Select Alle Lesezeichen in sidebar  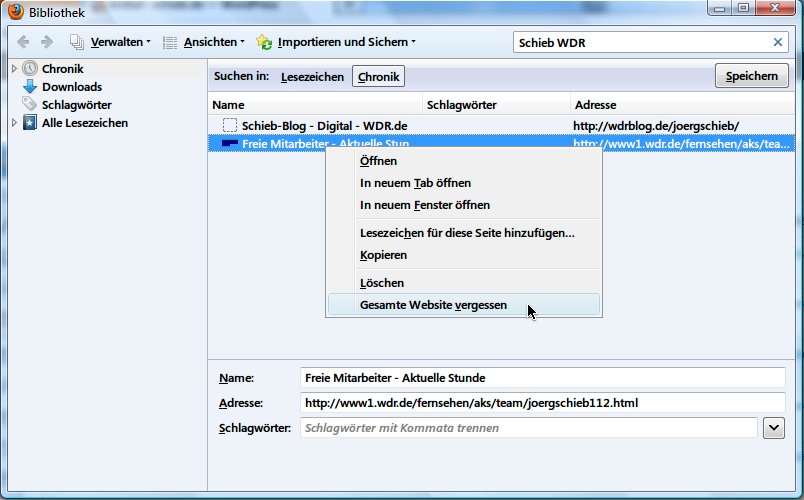point(85,123)
